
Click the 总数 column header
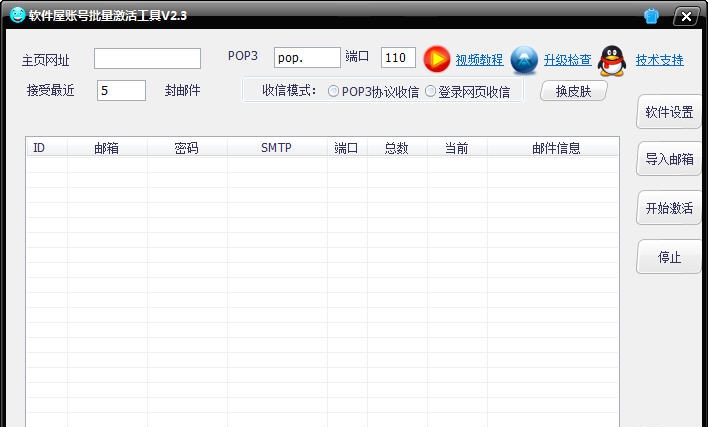[397, 148]
